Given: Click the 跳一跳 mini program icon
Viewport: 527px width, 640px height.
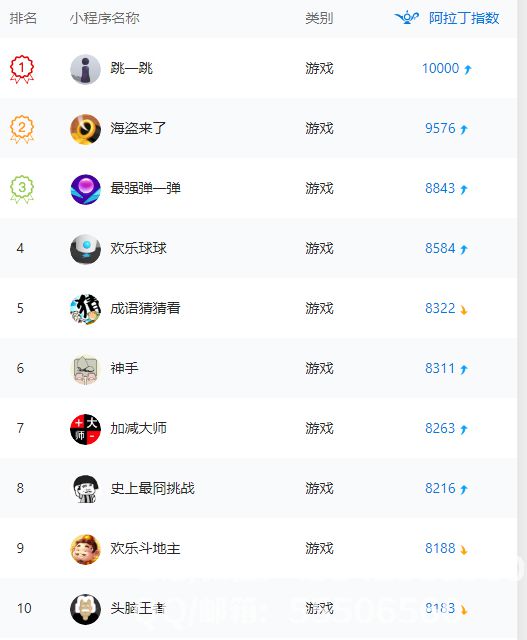Looking at the screenshot, I should click(85, 69).
